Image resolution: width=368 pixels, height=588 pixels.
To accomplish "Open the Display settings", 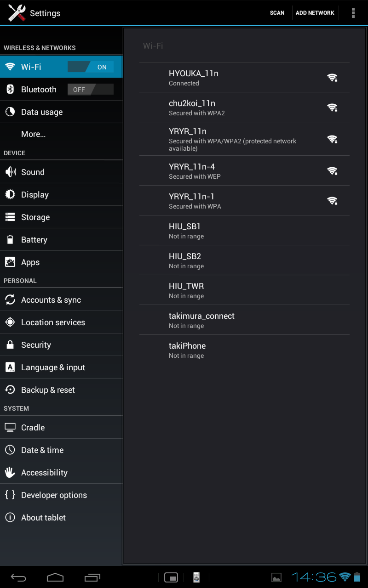I will [61, 194].
